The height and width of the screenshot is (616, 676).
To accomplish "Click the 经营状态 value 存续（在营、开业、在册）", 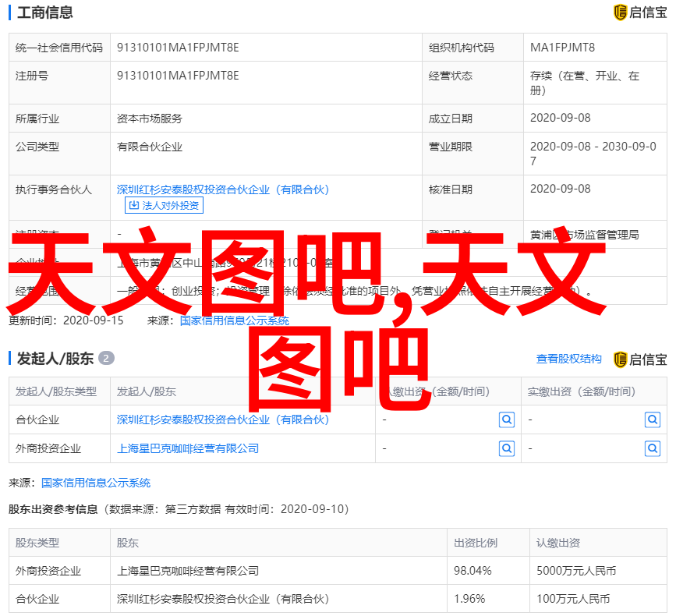I will click(584, 83).
